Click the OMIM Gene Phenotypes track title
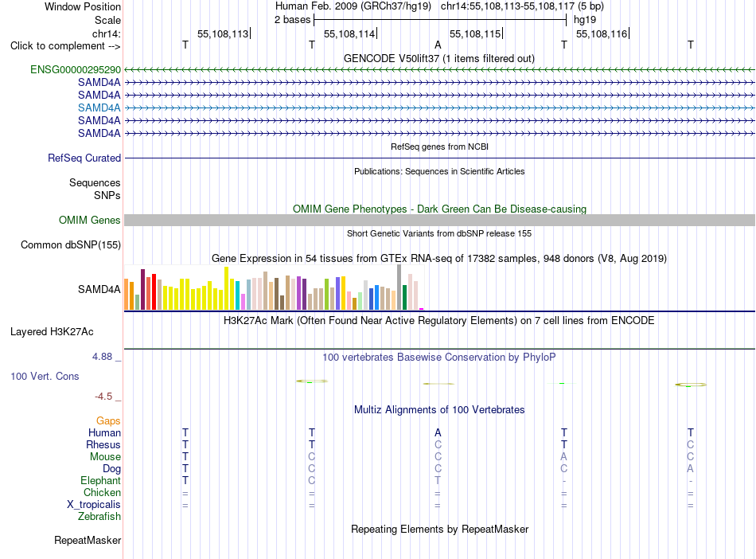The height and width of the screenshot is (559, 756). [x=439, y=209]
